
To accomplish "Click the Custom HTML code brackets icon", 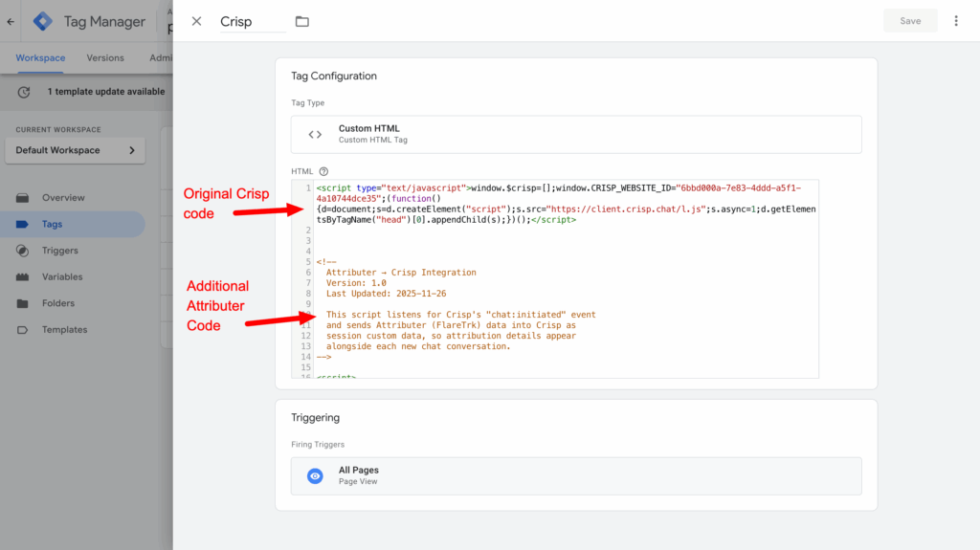I will (315, 135).
